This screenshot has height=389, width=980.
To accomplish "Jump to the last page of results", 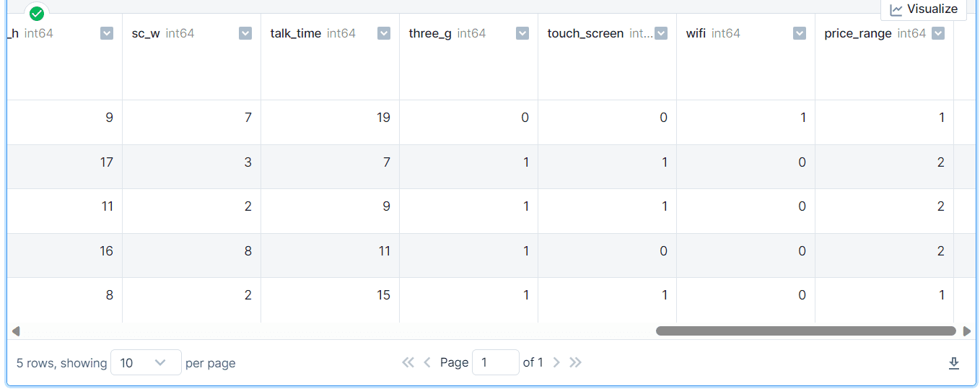I will click(575, 362).
